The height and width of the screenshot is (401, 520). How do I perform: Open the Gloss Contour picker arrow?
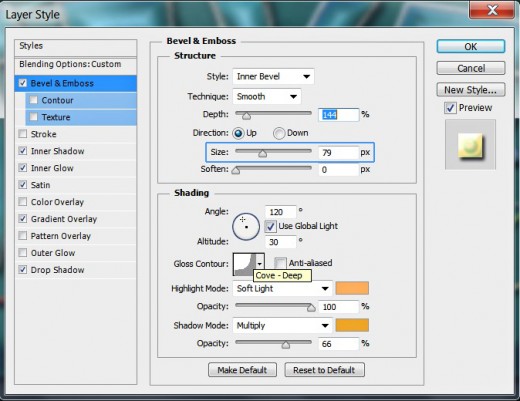point(260,264)
